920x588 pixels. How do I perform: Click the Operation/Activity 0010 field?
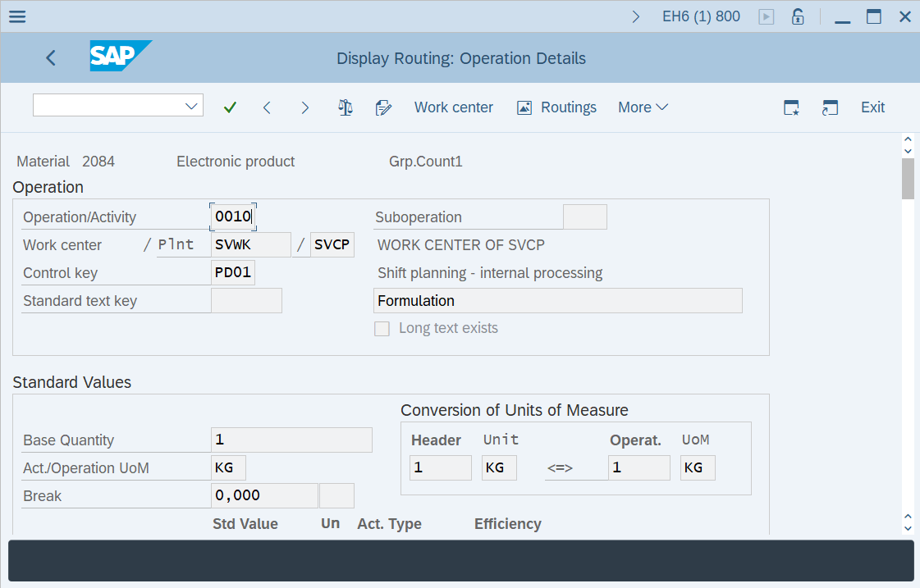pyautogui.click(x=232, y=216)
